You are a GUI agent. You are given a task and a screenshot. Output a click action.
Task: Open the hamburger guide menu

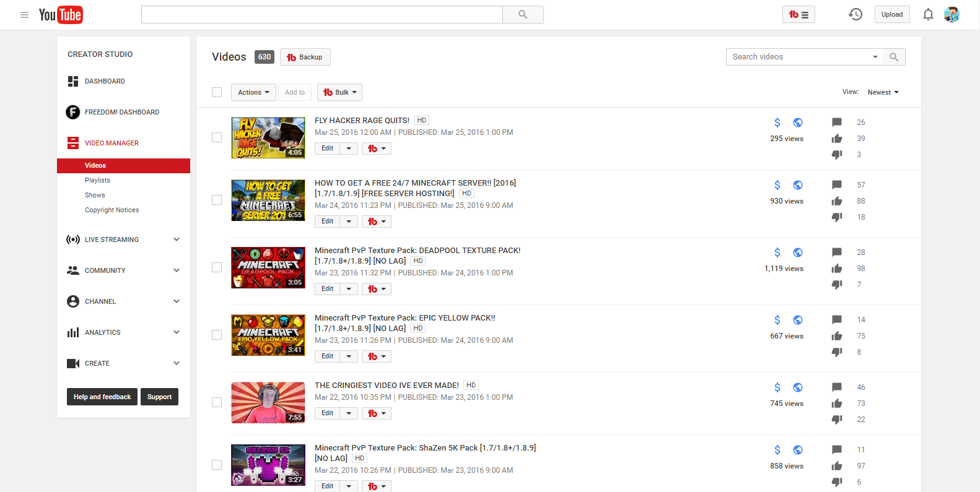(24, 15)
